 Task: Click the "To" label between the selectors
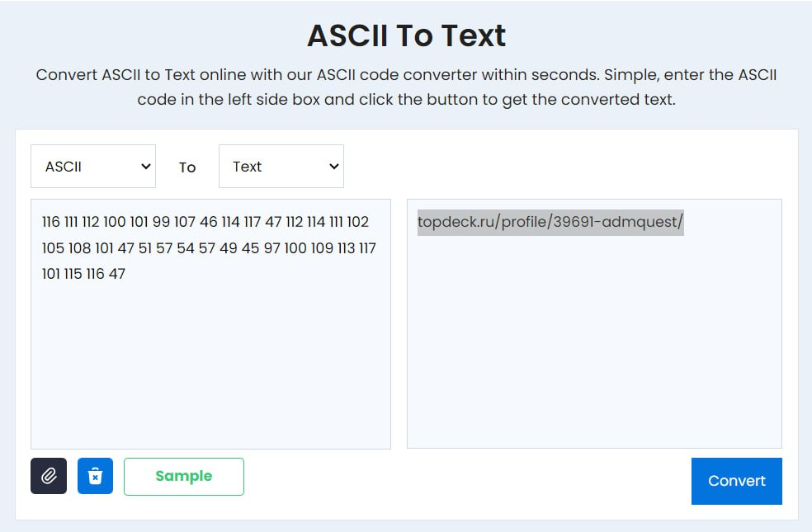(x=187, y=167)
